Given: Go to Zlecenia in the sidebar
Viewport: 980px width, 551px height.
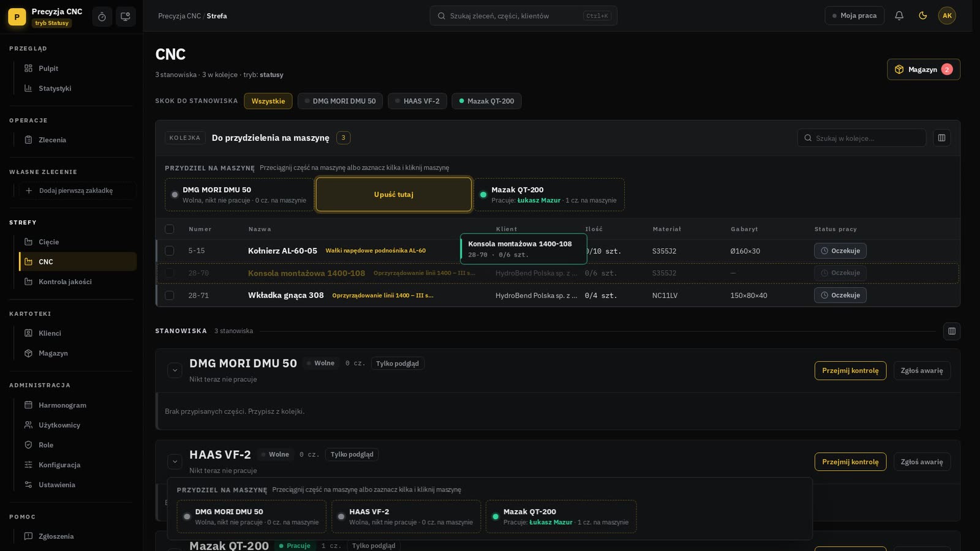Looking at the screenshot, I should (78, 140).
